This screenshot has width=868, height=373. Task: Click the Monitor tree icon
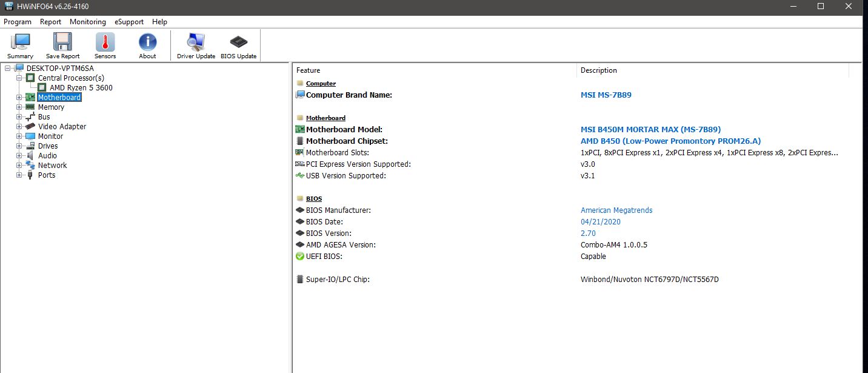point(30,136)
